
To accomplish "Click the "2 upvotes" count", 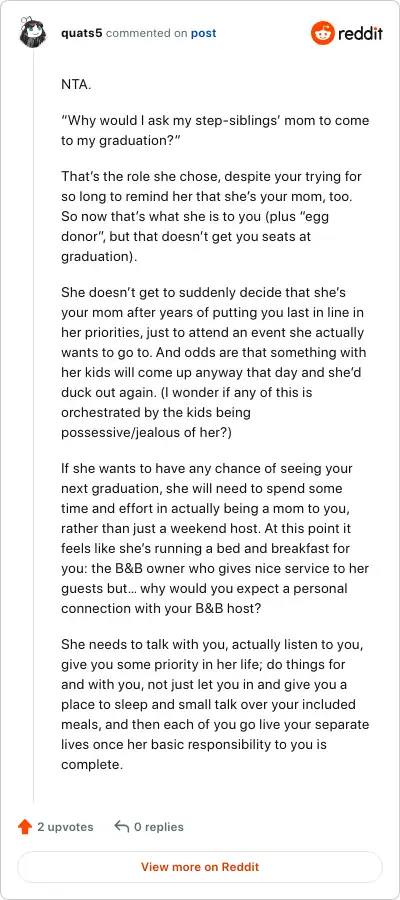I will click(65, 827).
